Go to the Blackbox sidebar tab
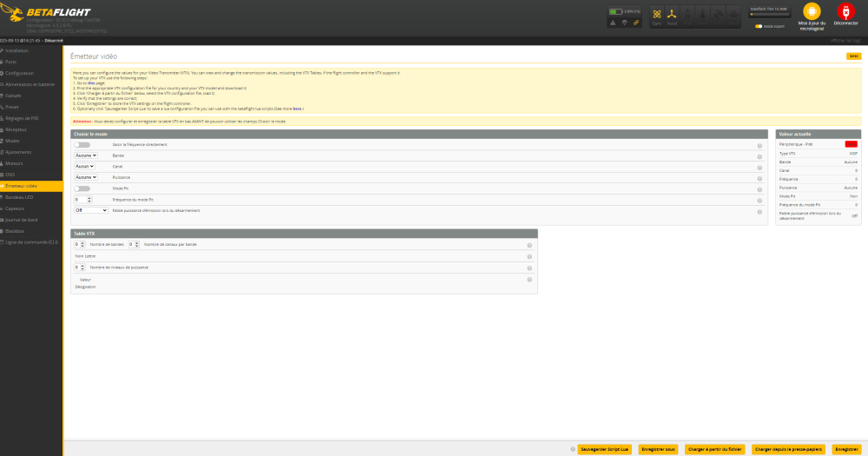Screen dimensions: 868x456 [13, 231]
